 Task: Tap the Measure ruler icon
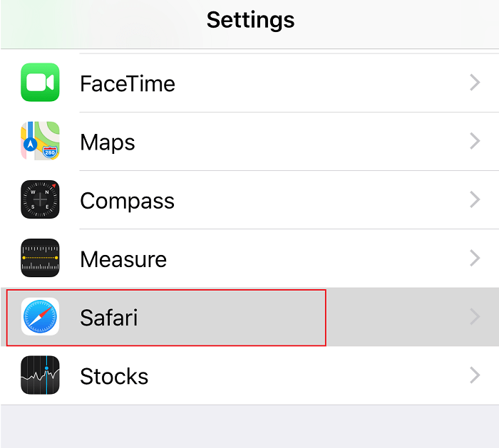40,259
